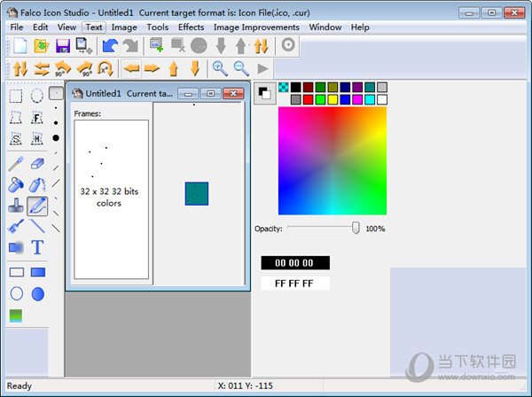Select the 32 x 32 32 bits frame
532x397 pixels.
pos(109,197)
